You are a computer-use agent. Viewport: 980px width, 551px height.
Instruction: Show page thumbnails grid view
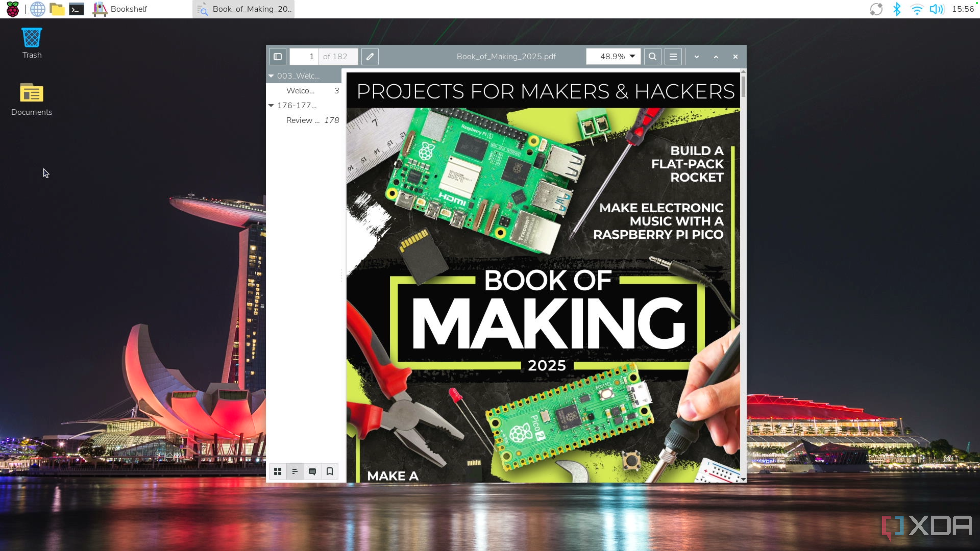pyautogui.click(x=278, y=472)
